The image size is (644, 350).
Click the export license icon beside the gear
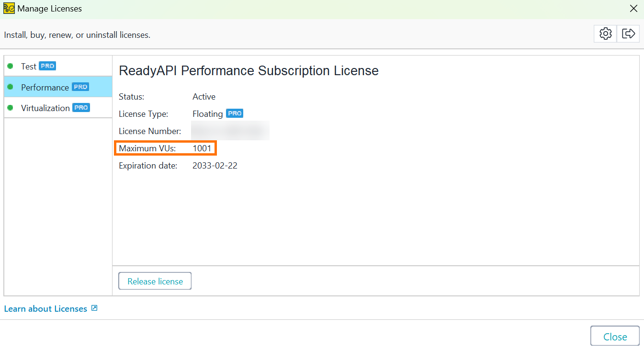click(x=628, y=34)
